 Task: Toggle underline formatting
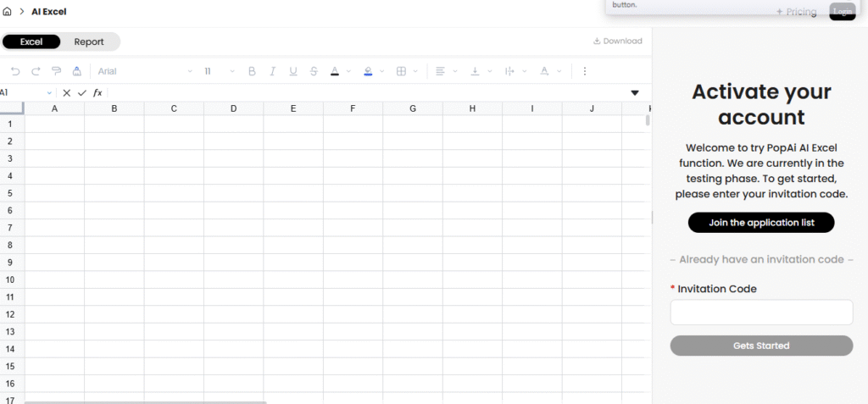(x=293, y=71)
